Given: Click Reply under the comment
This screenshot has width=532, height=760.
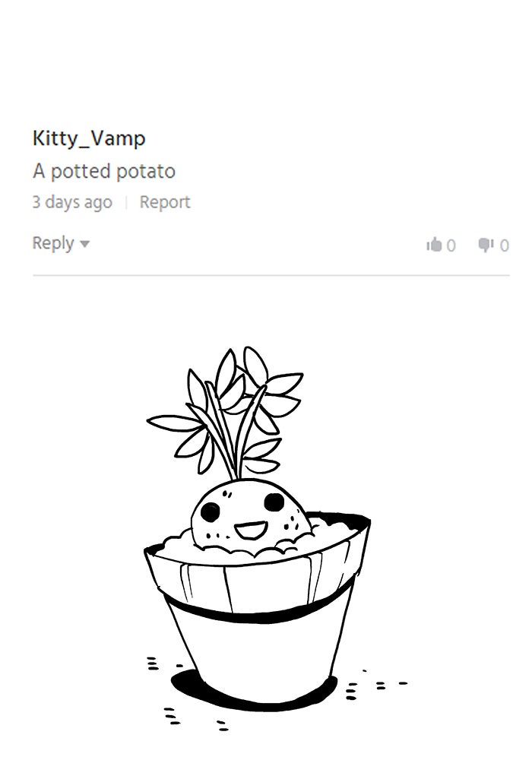Looking at the screenshot, I should tap(52, 243).
